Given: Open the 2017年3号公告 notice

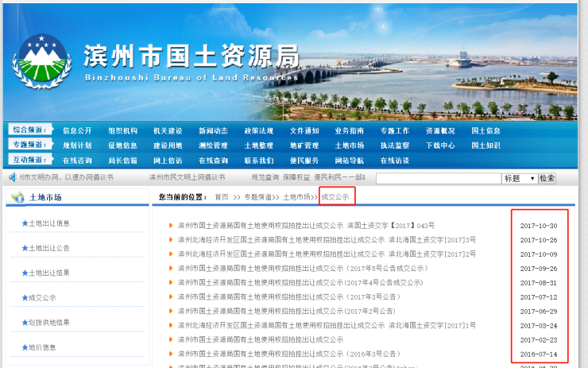Looking at the screenshot, I should tap(289, 296).
